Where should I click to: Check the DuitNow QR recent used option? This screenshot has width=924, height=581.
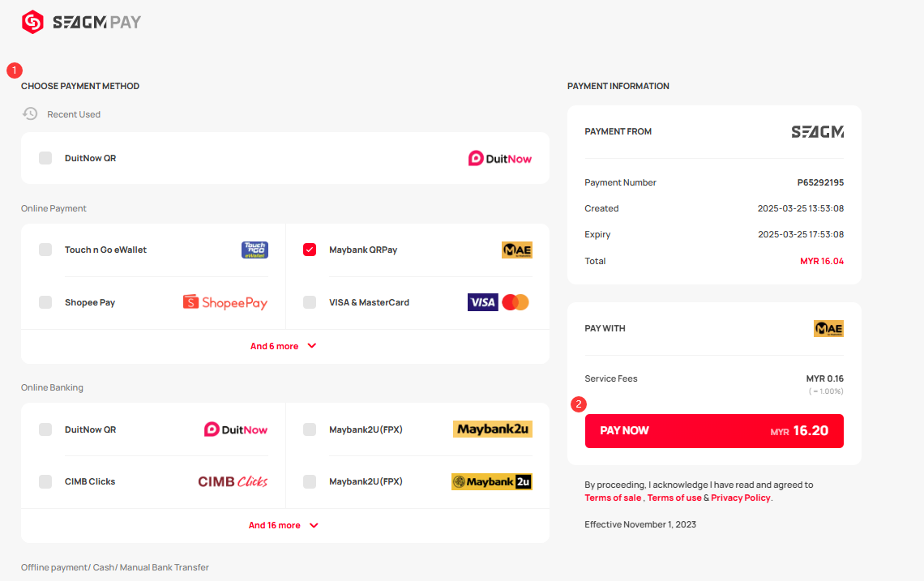click(x=45, y=158)
